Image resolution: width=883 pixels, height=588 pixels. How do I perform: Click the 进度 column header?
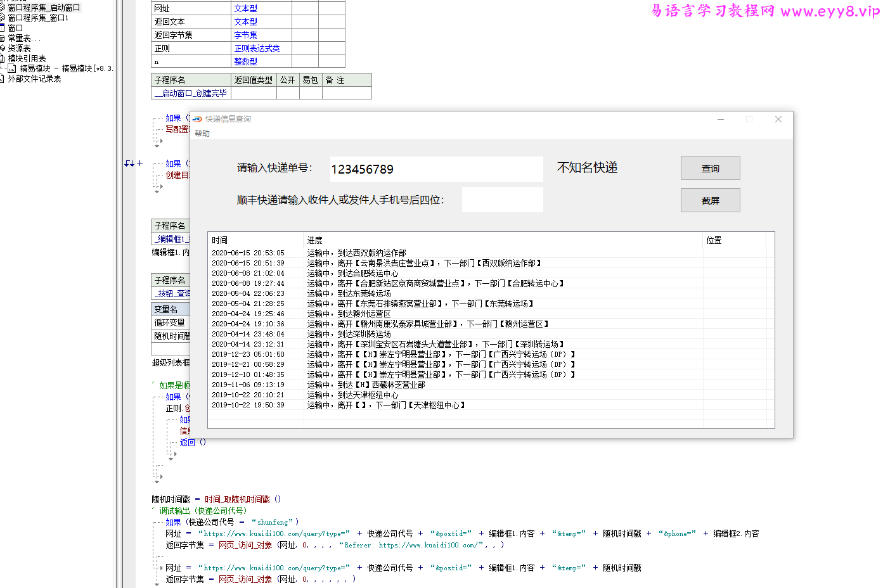(503, 240)
